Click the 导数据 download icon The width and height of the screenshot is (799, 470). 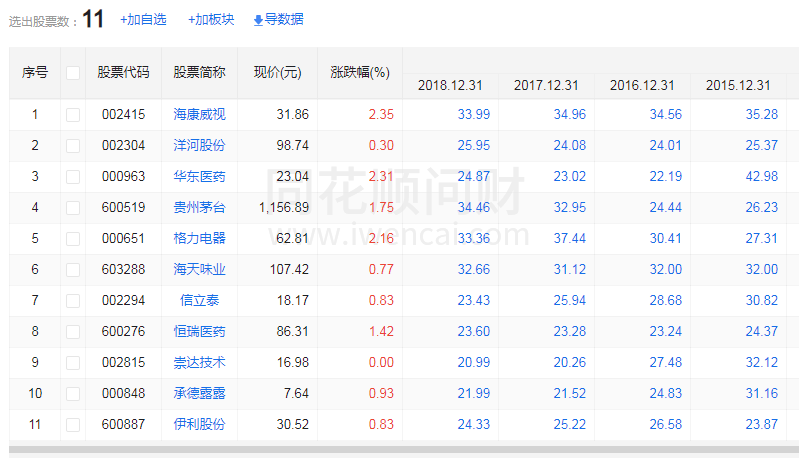(x=258, y=20)
